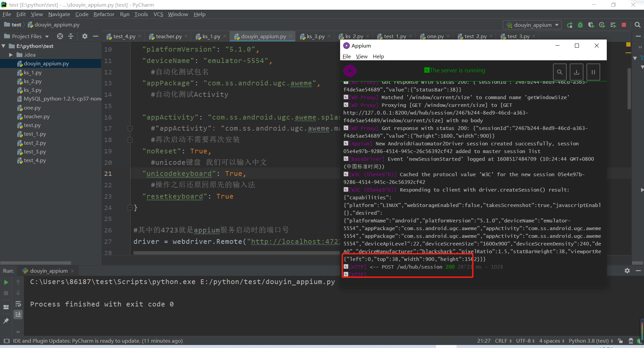Click localhost URL link on line 27
The height and width of the screenshot is (348, 644).
(x=295, y=241)
